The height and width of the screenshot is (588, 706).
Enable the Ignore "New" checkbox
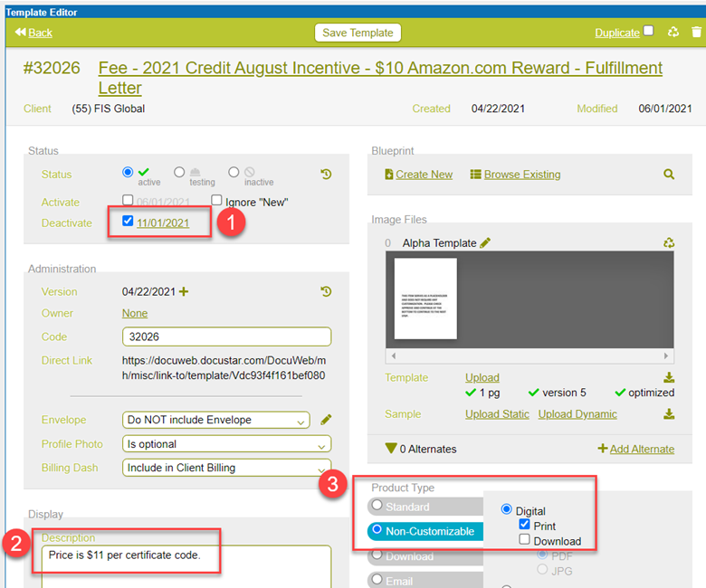click(217, 201)
